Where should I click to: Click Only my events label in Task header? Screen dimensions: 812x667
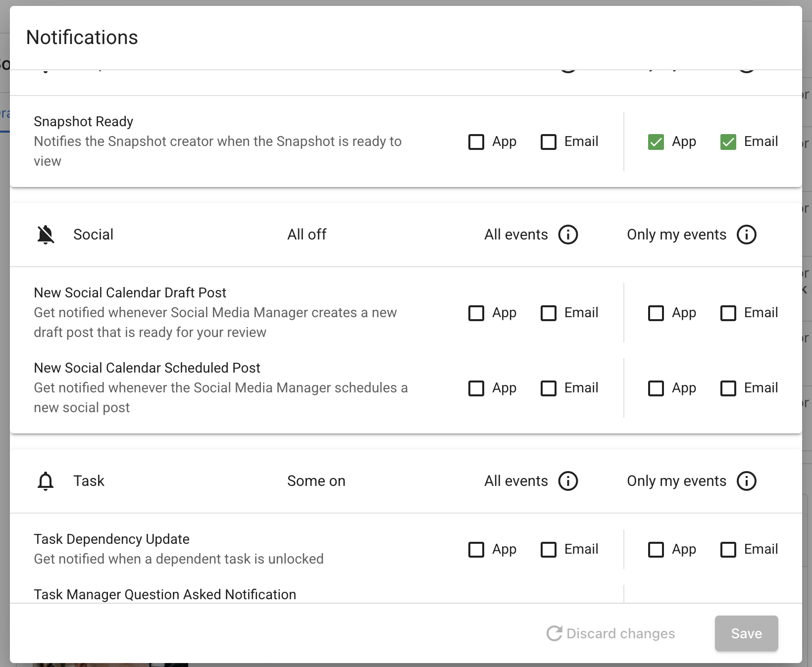(676, 481)
